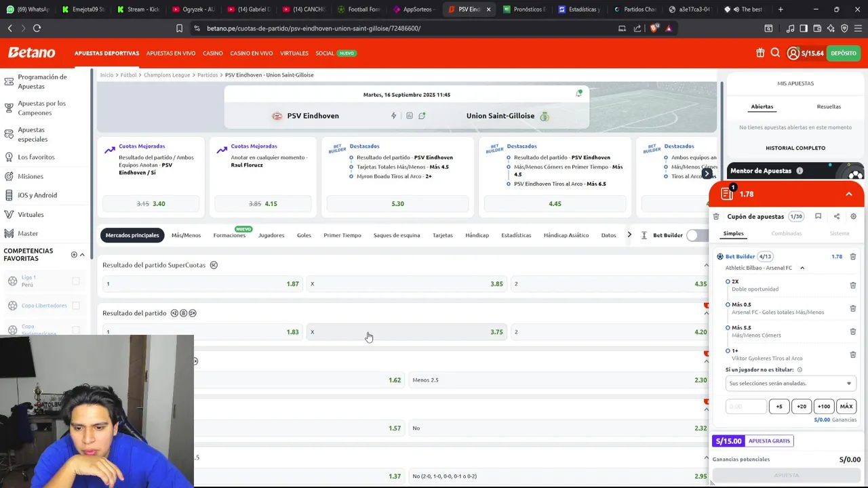Open the Sus selecciones serán anuladas dropdown
The image size is (868, 488).
tap(790, 384)
